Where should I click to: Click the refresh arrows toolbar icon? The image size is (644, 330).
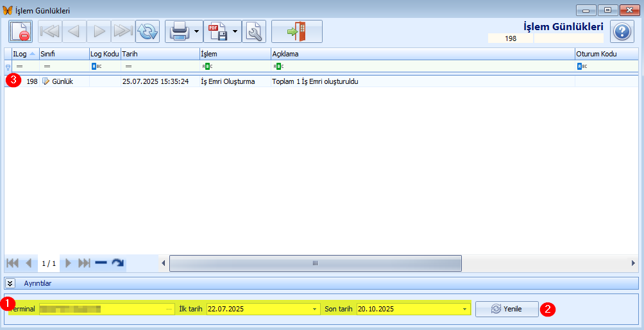(148, 31)
